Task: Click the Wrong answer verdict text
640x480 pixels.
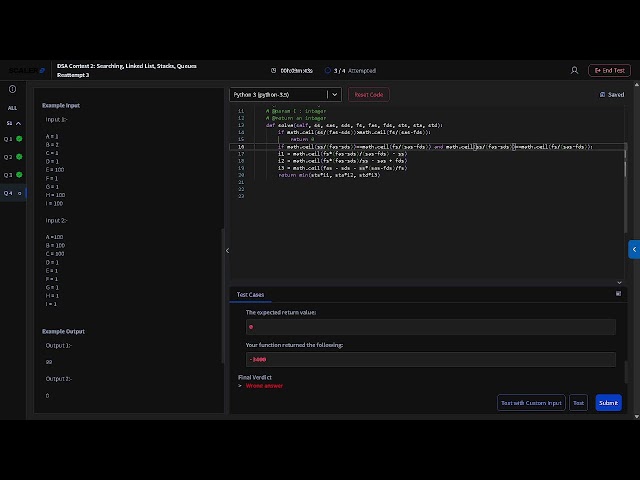Action: click(264, 386)
